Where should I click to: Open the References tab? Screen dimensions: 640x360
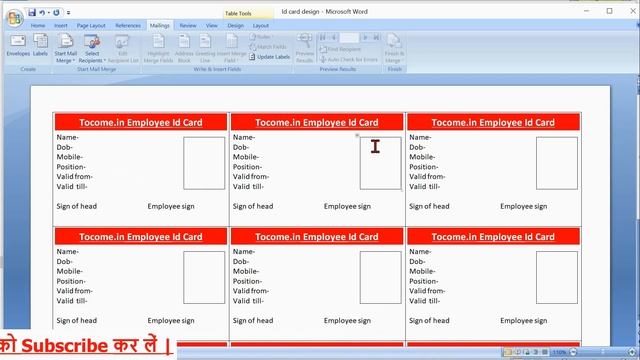(x=128, y=26)
